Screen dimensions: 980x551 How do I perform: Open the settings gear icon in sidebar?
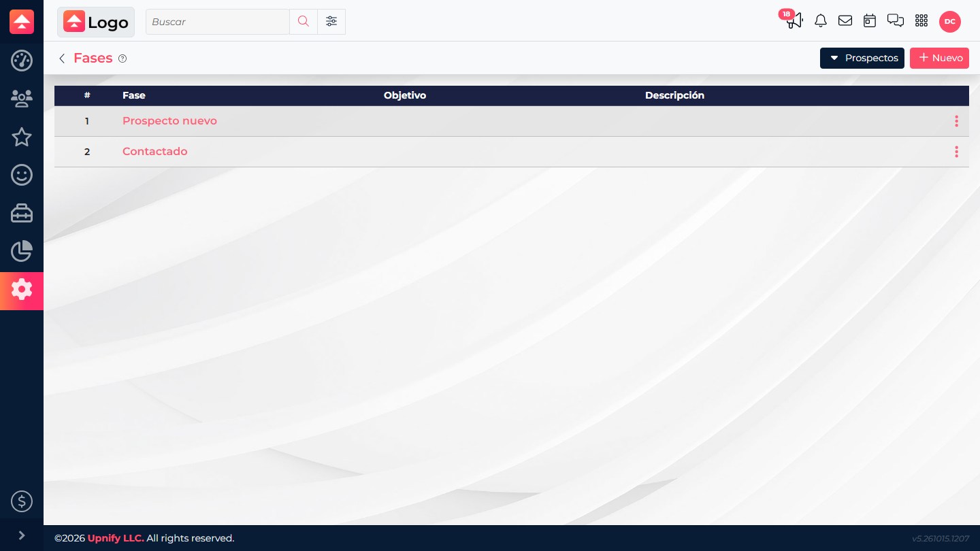point(22,290)
